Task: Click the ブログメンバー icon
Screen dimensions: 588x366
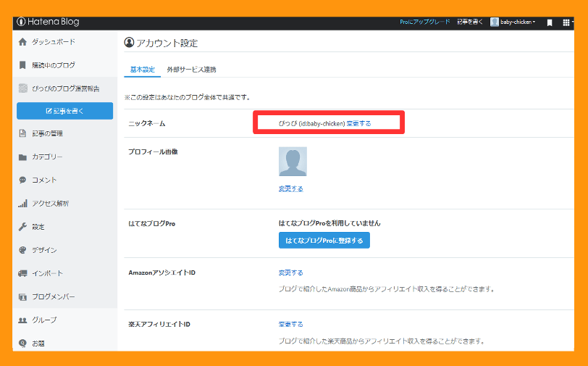Action: pos(22,297)
